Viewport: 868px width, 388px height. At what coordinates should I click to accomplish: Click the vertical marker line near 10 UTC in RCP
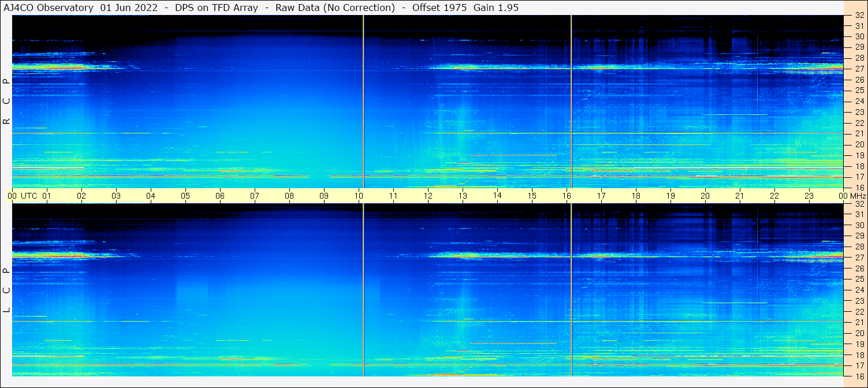pyautogui.click(x=363, y=102)
